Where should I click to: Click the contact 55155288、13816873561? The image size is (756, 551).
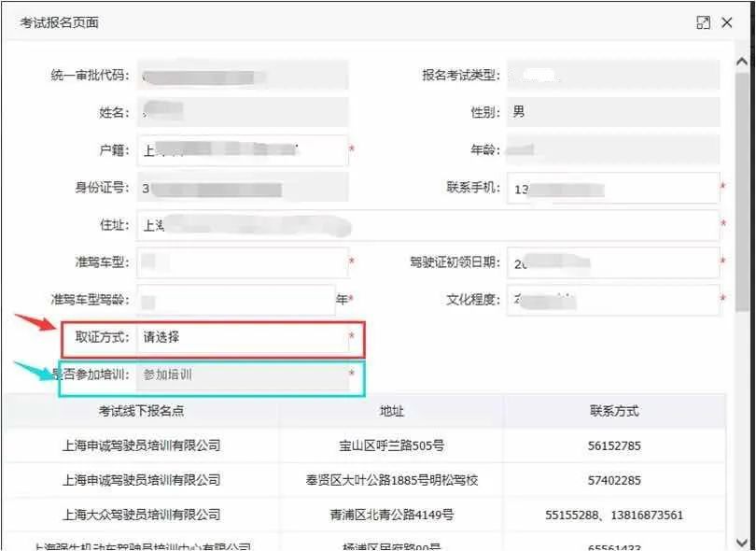pyautogui.click(x=614, y=515)
